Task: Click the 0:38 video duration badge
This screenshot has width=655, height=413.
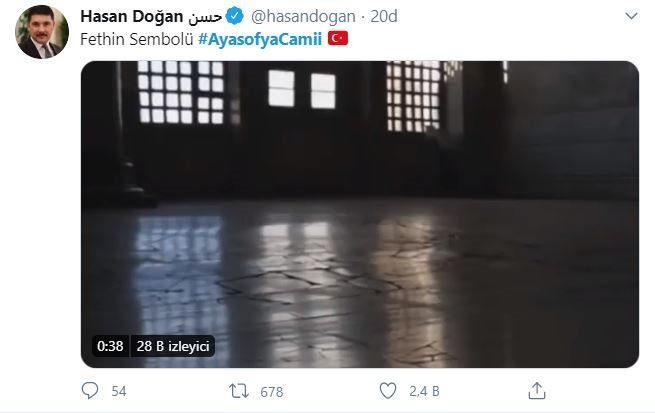Action: click(110, 346)
